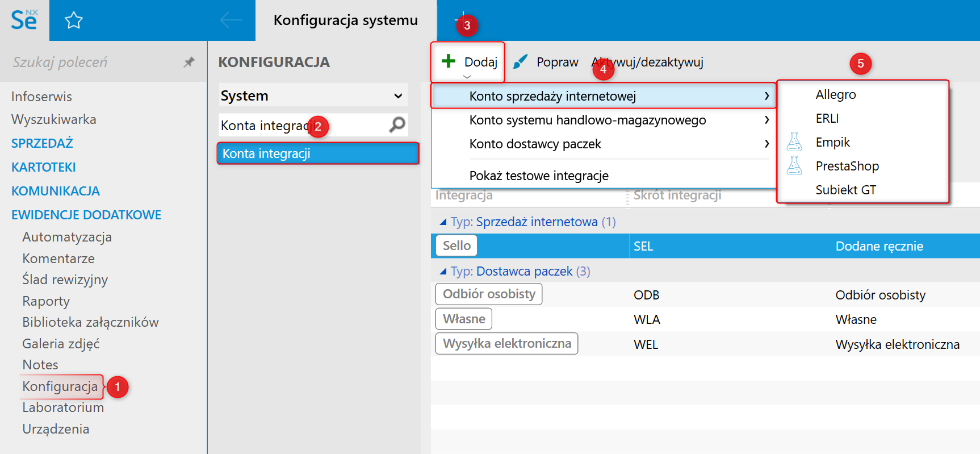Select Konta integracji tree item
This screenshot has height=454, width=980.
pyautogui.click(x=318, y=153)
